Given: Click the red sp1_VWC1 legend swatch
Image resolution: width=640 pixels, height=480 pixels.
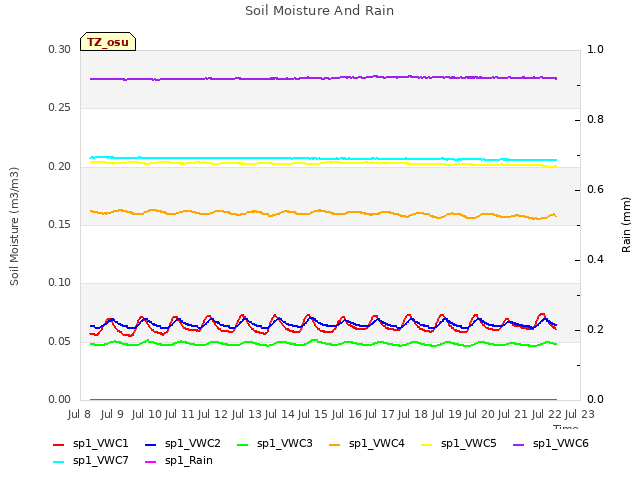Looking at the screenshot, I should [59, 444].
